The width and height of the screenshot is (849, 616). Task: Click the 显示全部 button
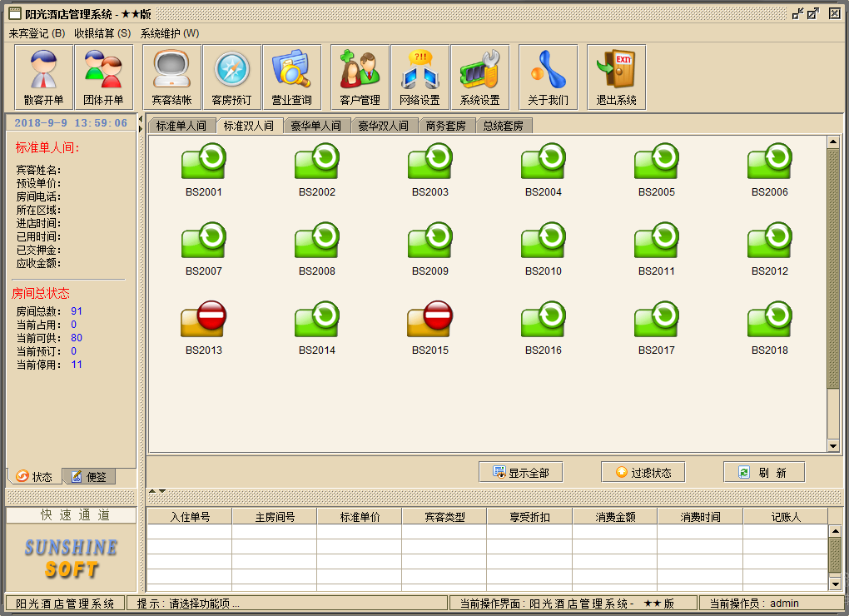pyautogui.click(x=520, y=472)
